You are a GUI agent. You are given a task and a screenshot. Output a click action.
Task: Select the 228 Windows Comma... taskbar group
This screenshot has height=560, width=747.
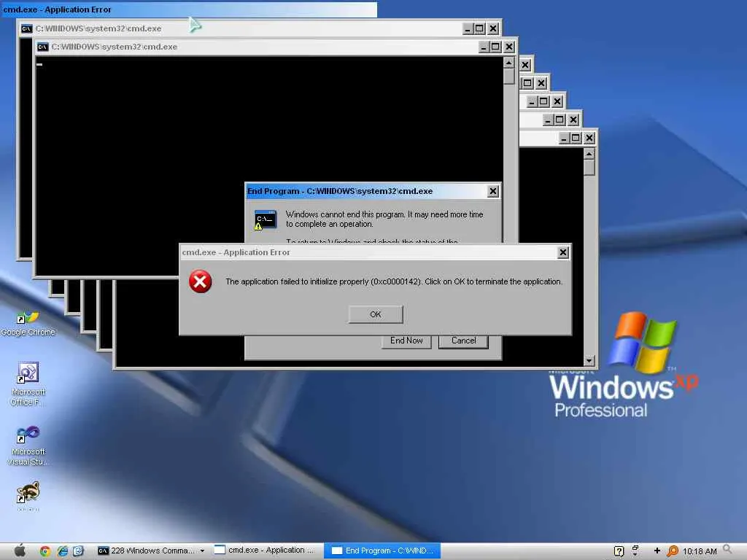(152, 551)
